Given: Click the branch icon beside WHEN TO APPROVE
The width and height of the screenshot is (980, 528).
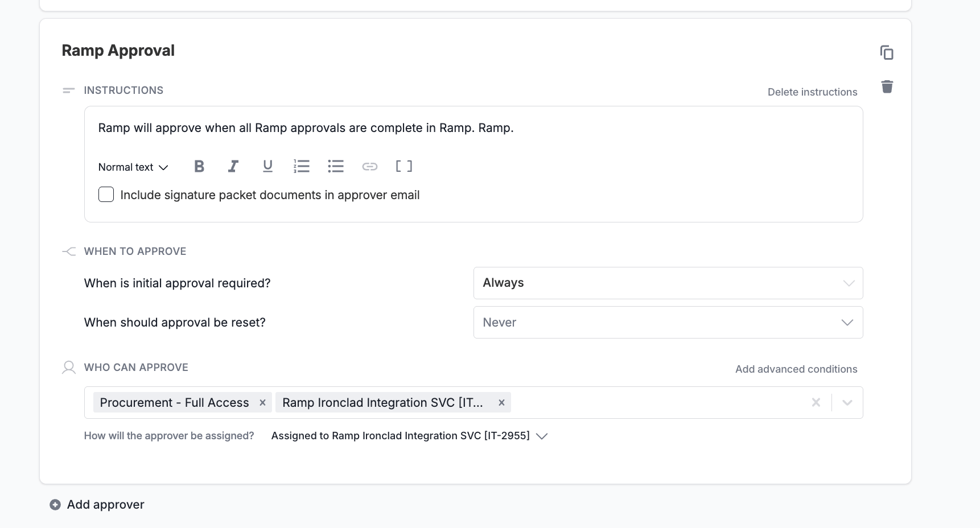Looking at the screenshot, I should coord(68,251).
